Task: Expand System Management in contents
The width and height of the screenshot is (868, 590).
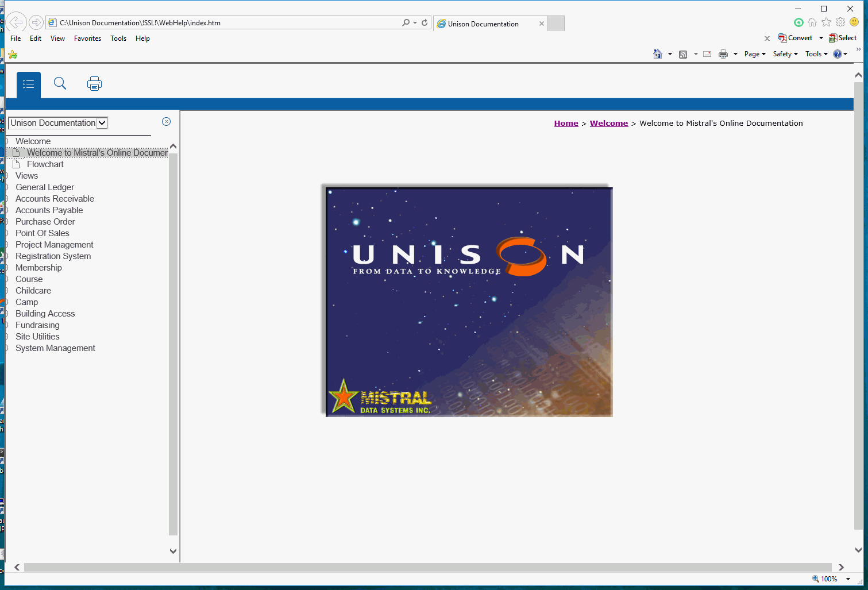Action: tap(55, 348)
